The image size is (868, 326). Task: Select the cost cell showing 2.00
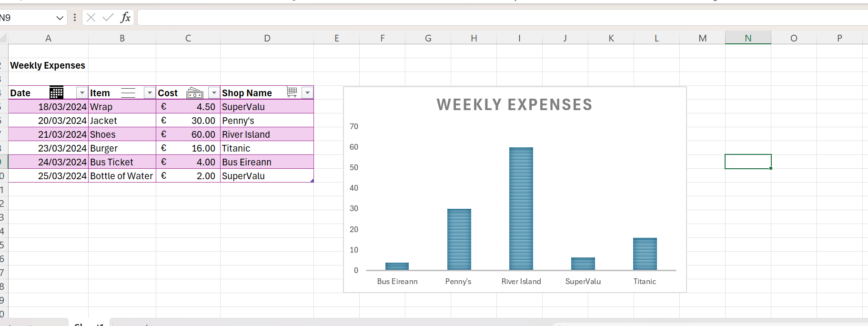click(188, 176)
